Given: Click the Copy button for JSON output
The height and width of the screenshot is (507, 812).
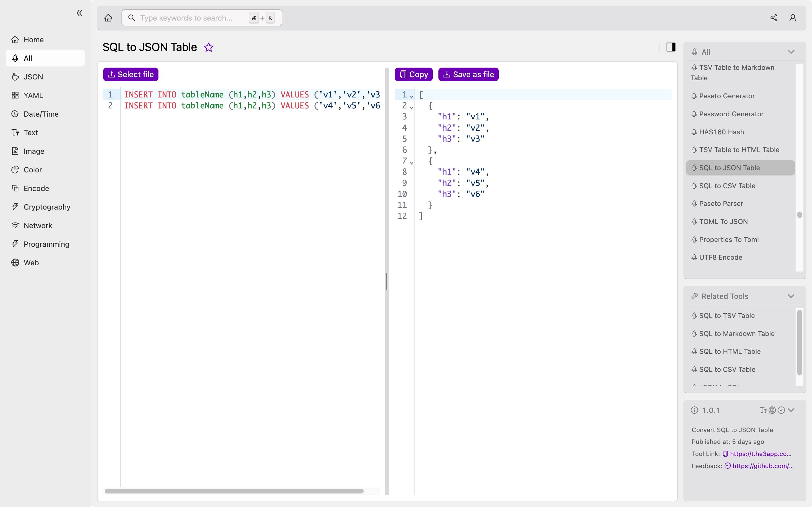Looking at the screenshot, I should coord(413,74).
